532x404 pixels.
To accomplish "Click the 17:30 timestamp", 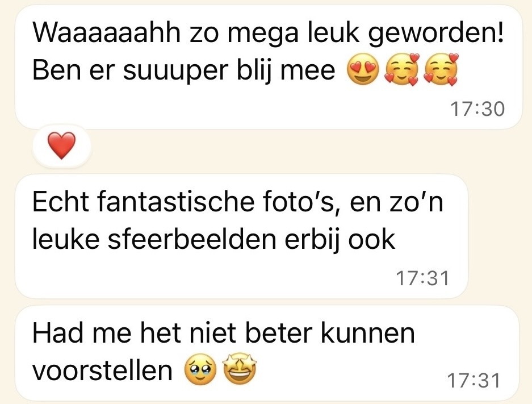I will click(x=477, y=109).
